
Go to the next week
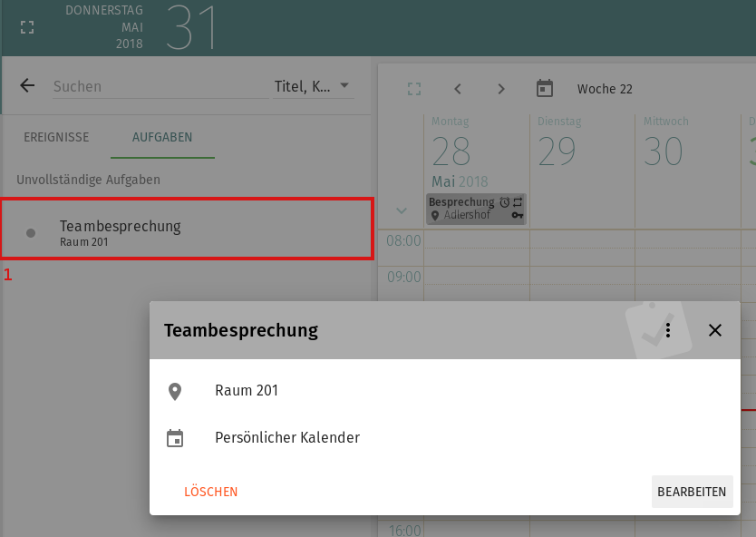click(x=501, y=89)
